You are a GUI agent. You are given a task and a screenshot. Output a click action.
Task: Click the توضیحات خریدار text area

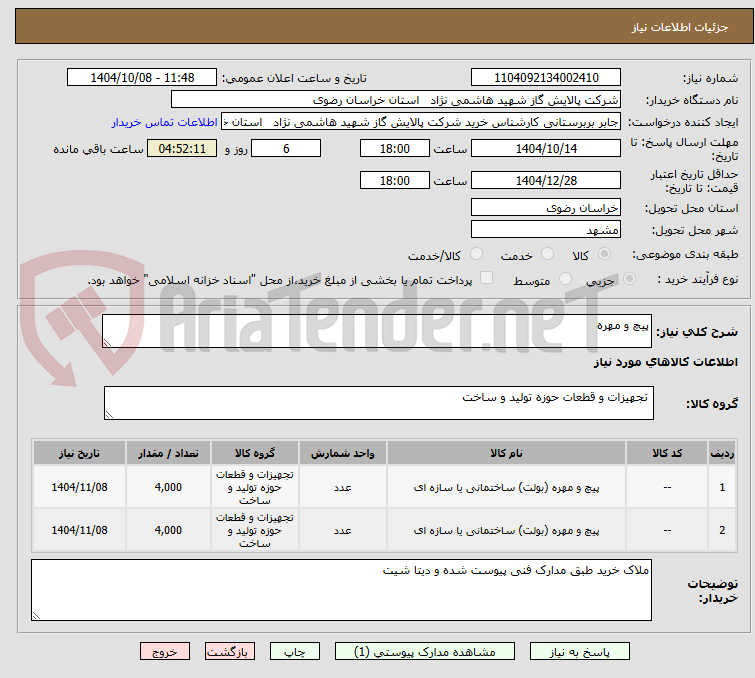[341, 590]
